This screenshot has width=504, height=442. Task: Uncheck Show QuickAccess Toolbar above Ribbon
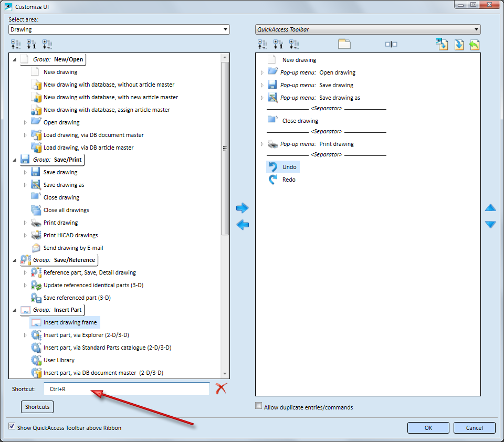coord(12,426)
